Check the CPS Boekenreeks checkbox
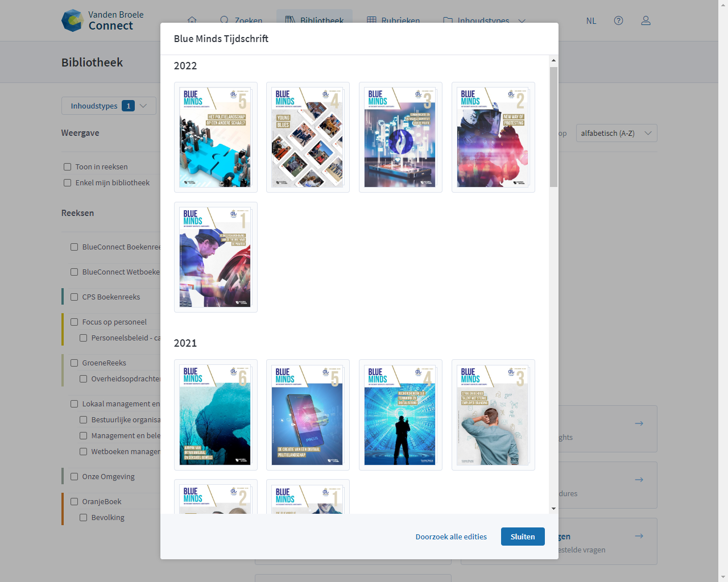The image size is (728, 582). [75, 297]
